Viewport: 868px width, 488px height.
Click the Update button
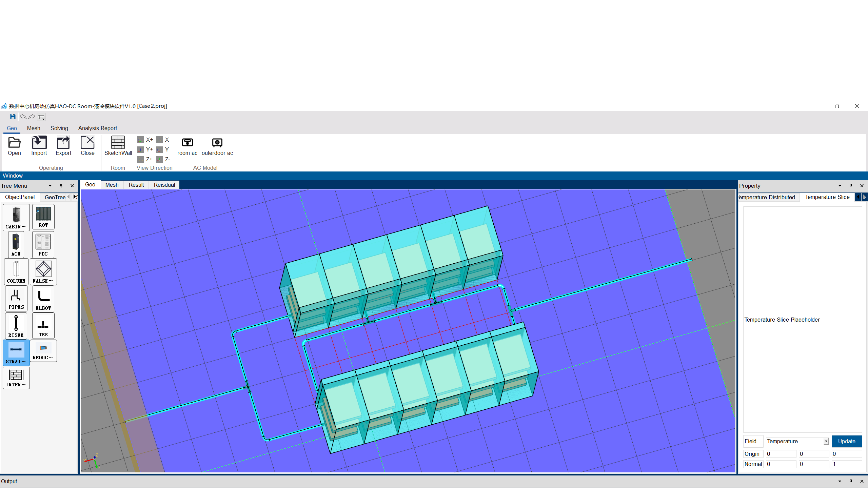(x=847, y=441)
